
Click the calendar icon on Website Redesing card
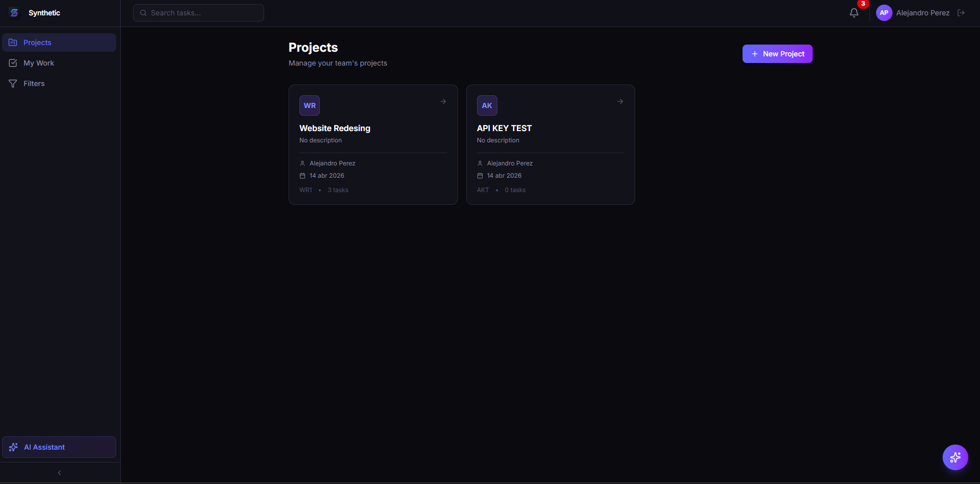pyautogui.click(x=302, y=176)
